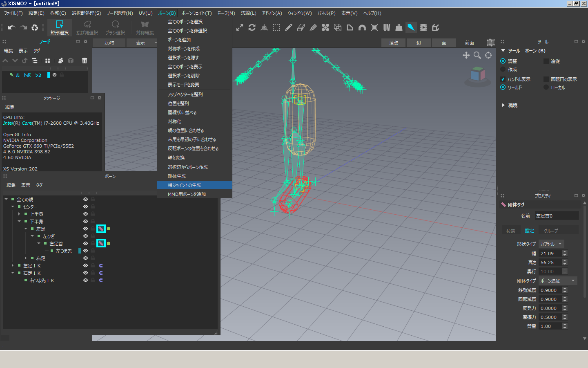Select the highlighted cyan bone tool

(411, 27)
